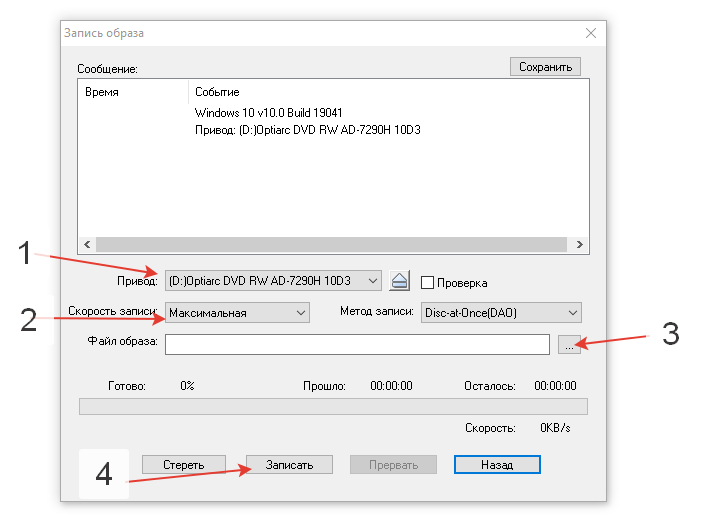Click the Сохранить button
Viewport: 720px width, 525px height.
(545, 67)
